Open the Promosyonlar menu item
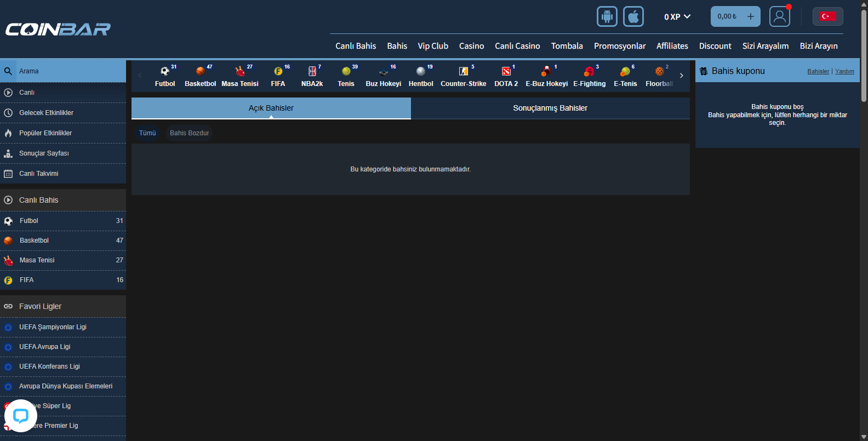 click(x=620, y=46)
